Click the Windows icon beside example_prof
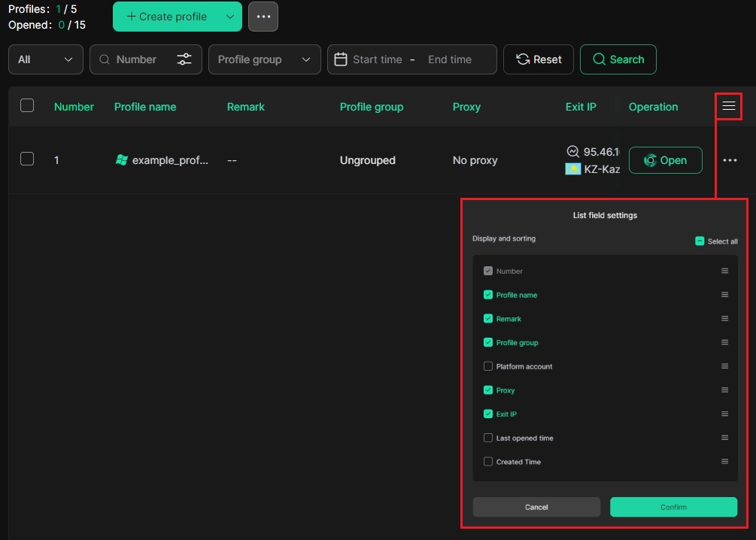Viewport: 756px width, 540px height. point(122,160)
